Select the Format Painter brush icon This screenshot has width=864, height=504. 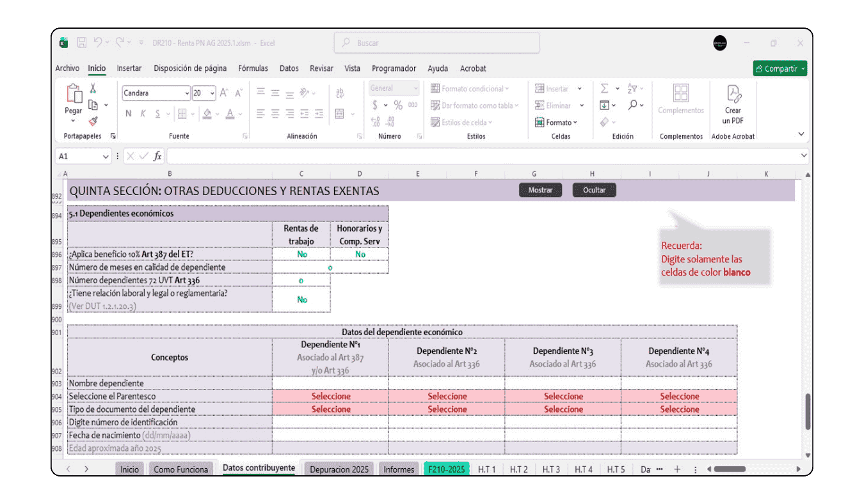click(x=93, y=121)
